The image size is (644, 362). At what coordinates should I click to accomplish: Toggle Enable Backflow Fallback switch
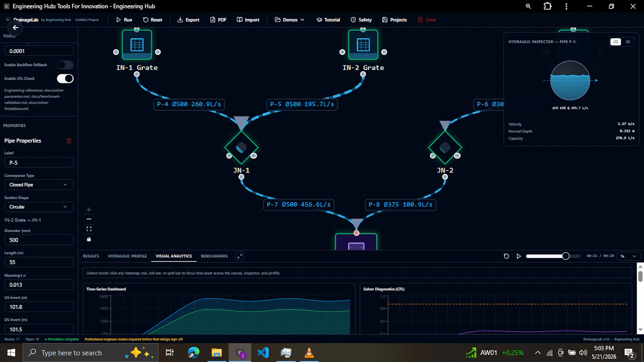65,65
